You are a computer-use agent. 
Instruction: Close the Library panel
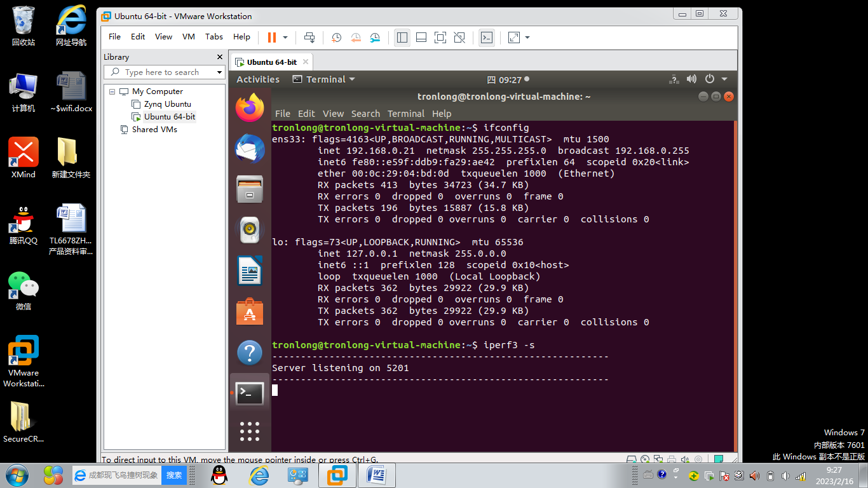click(219, 57)
